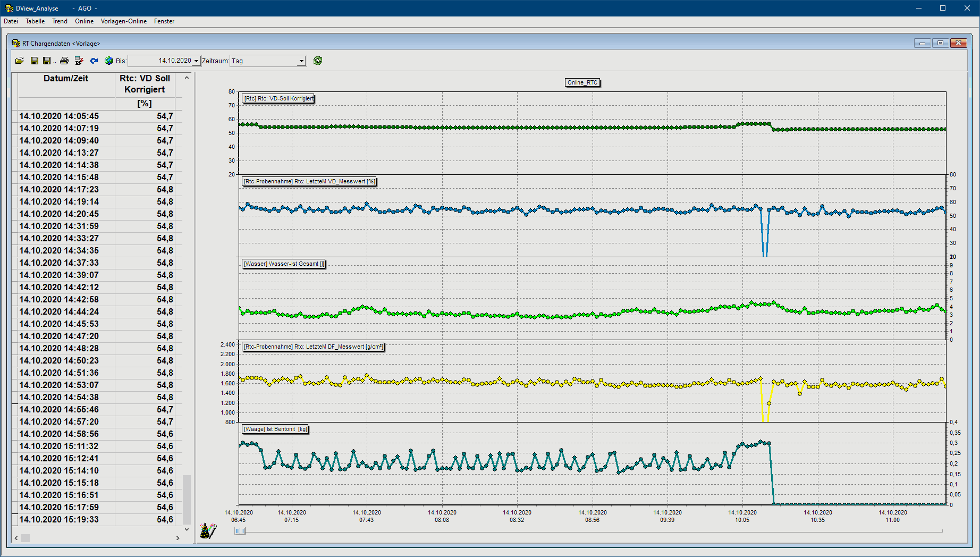
Task: Click the green refresh icon after Zeitraum
Action: (318, 61)
